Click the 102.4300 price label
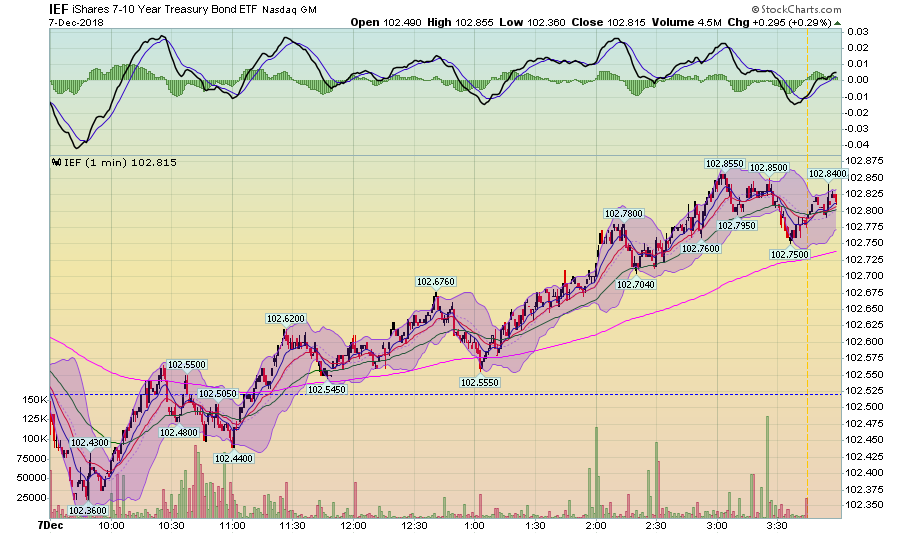This screenshot has width=900, height=534. point(90,443)
